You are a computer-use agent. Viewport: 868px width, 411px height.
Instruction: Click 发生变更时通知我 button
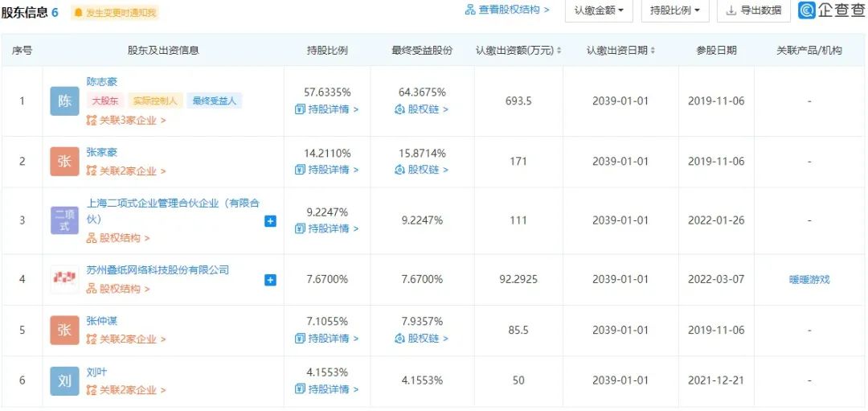(x=115, y=12)
